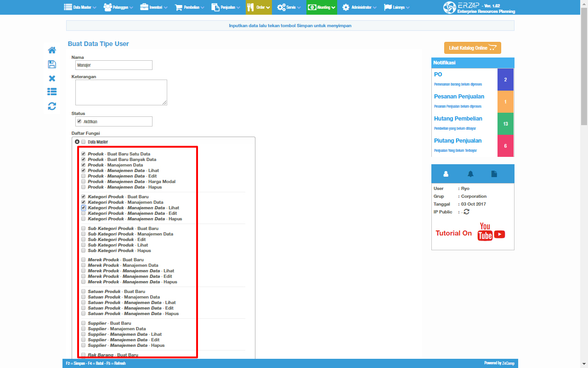Open the document tab icon in info panel
Screen dimensions: 588x368
click(494, 174)
